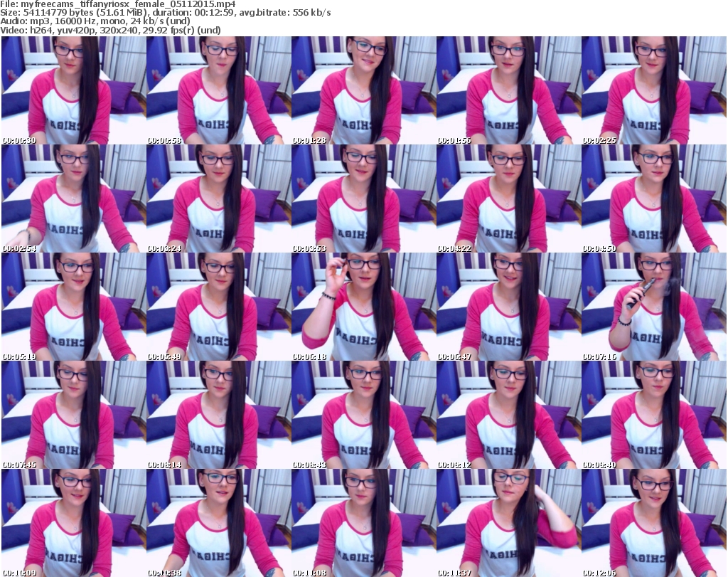Image resolution: width=728 pixels, height=577 pixels.
Task: Select the thumbnail frame at 00:00:30
Action: [74, 90]
